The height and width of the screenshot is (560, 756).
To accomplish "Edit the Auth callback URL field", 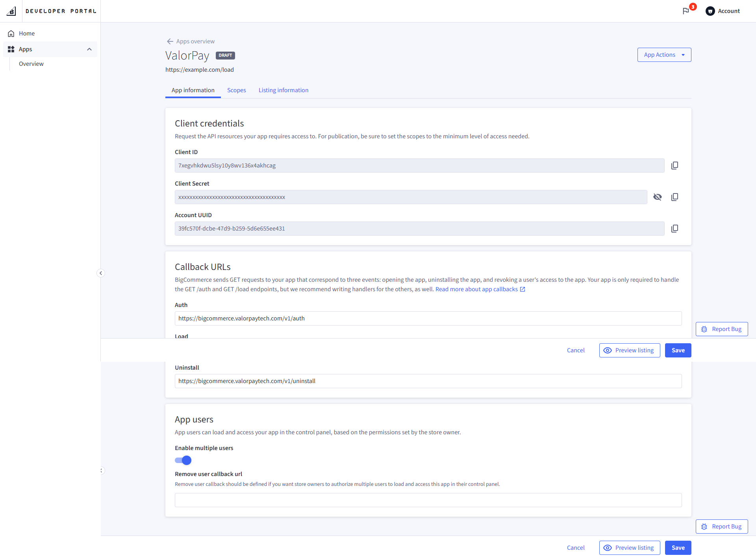I will [428, 318].
